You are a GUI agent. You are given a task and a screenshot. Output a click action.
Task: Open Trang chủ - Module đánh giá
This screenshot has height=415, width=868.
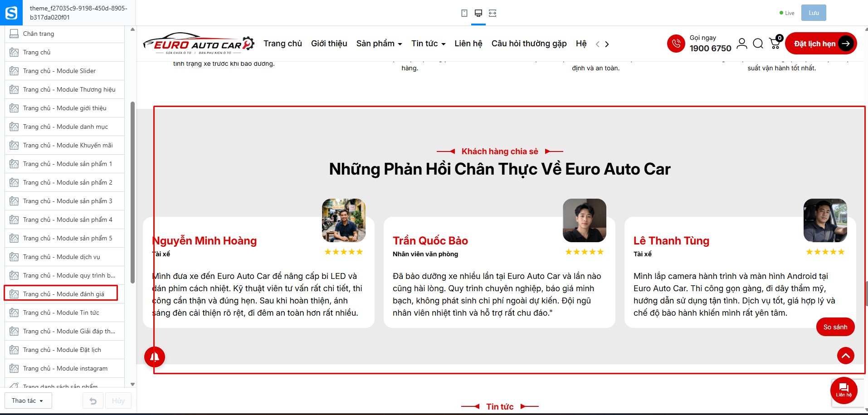(x=64, y=294)
